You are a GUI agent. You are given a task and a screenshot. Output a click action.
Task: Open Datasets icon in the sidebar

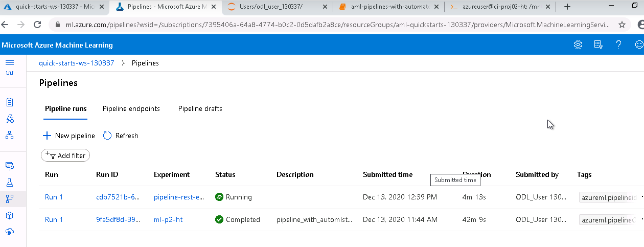[x=9, y=166]
